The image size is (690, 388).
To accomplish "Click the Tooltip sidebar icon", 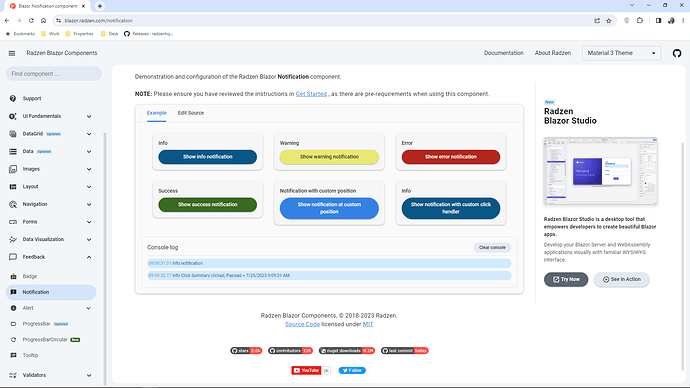I will pos(13,355).
